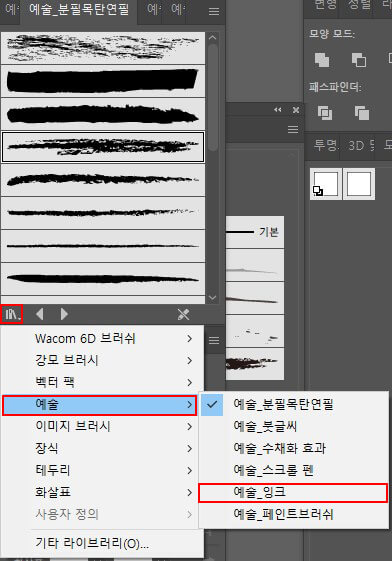Select the fifth tapered chalk brush
The height and width of the screenshot is (561, 392).
pos(103,180)
